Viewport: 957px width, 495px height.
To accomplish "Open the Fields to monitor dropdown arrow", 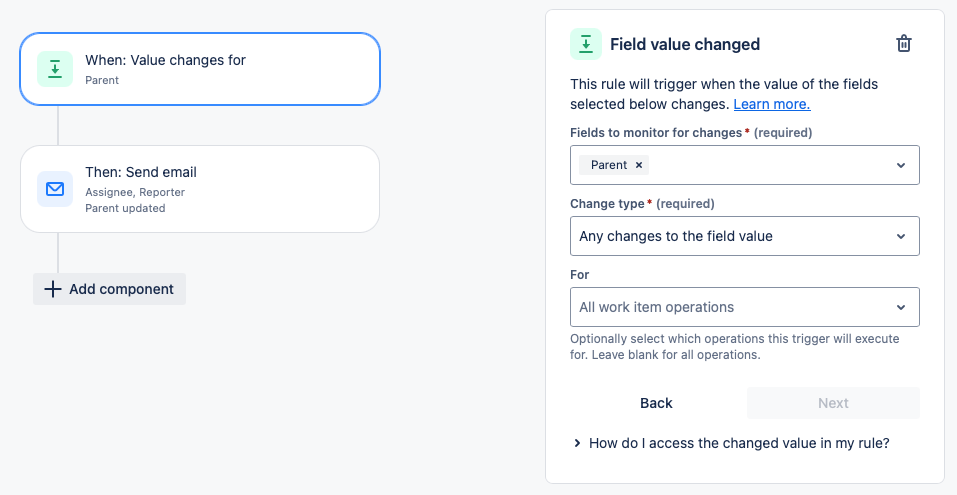I will coord(900,165).
